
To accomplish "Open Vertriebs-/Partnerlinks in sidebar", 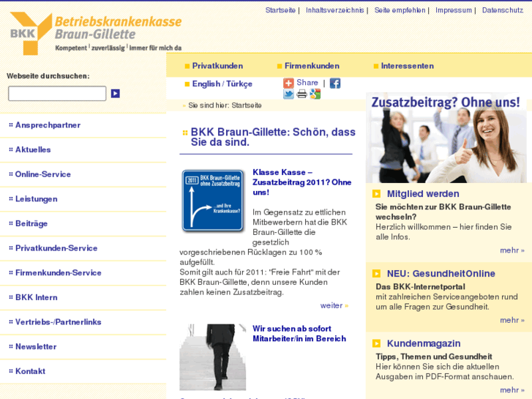I will pyautogui.click(x=59, y=322).
